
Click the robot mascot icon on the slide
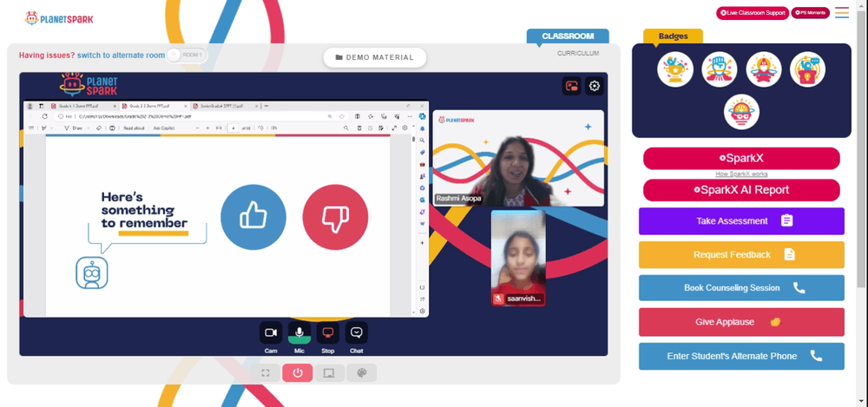(x=92, y=273)
